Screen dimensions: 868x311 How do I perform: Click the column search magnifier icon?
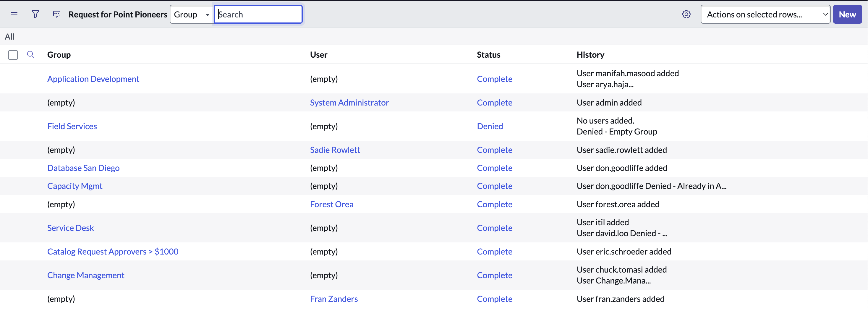pos(31,55)
